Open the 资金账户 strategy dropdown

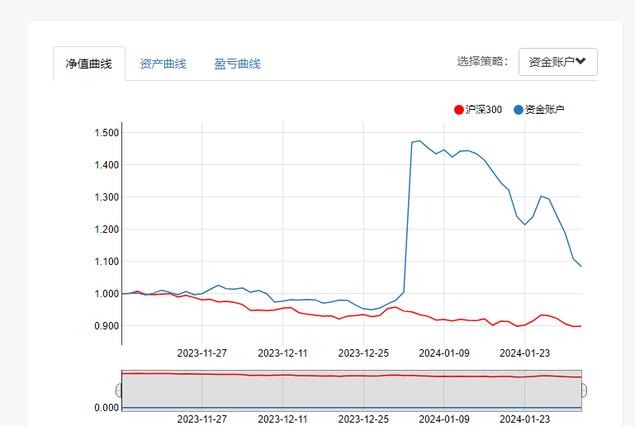[x=557, y=62]
